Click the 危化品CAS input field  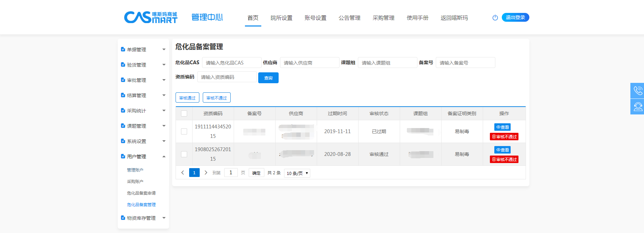click(231, 63)
